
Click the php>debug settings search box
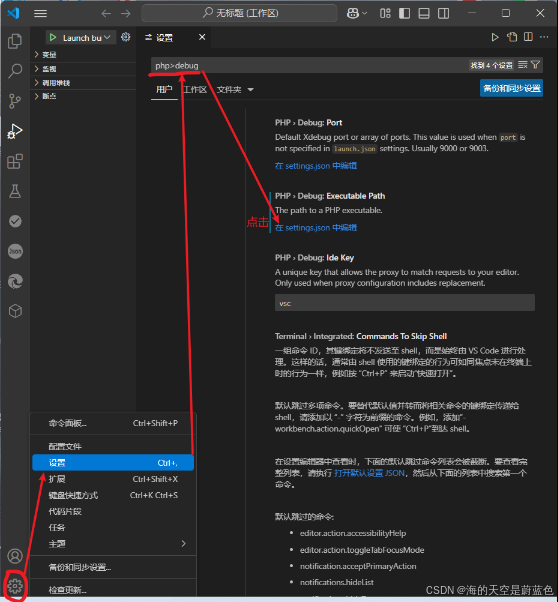click(307, 65)
